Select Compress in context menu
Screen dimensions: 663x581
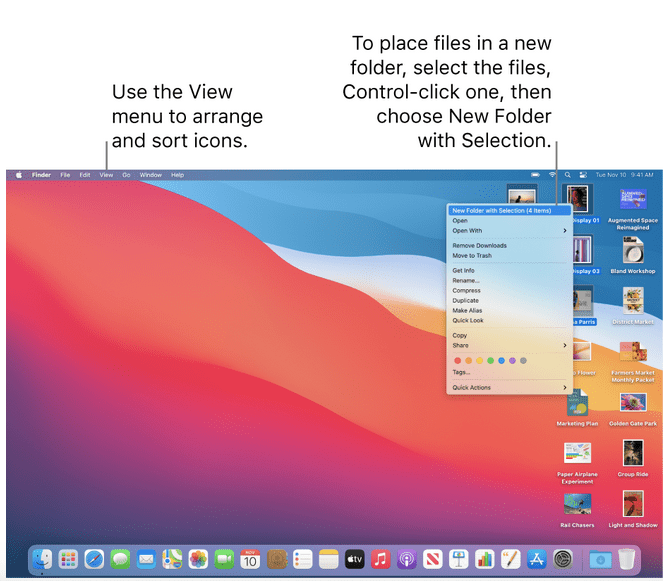pos(510,290)
